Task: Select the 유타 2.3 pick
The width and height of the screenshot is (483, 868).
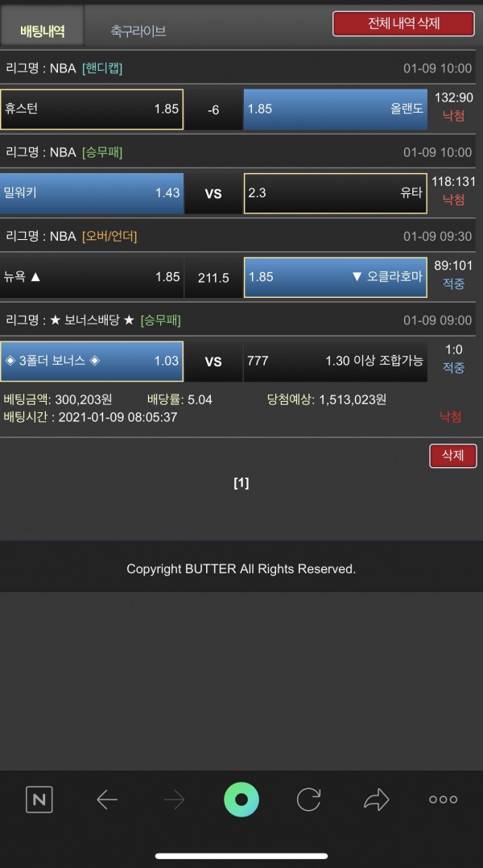Action: [x=335, y=193]
